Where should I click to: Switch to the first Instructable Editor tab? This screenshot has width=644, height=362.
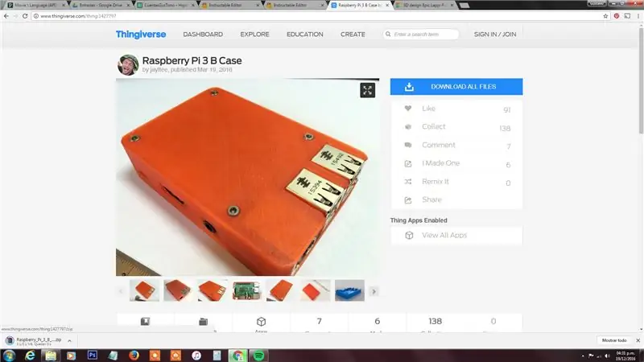(x=229, y=6)
